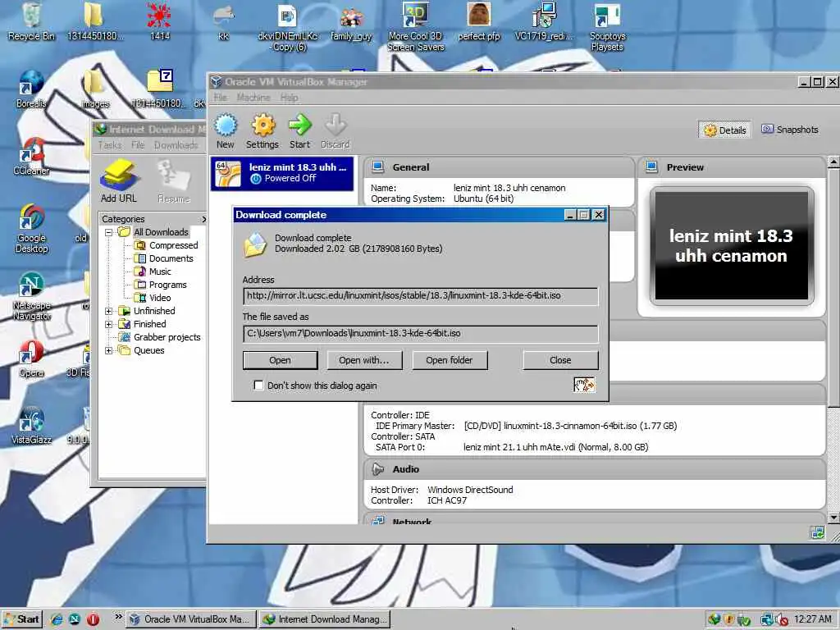Open the perfect pfp desktop image
Image resolution: width=840 pixels, height=630 pixels.
[479, 21]
